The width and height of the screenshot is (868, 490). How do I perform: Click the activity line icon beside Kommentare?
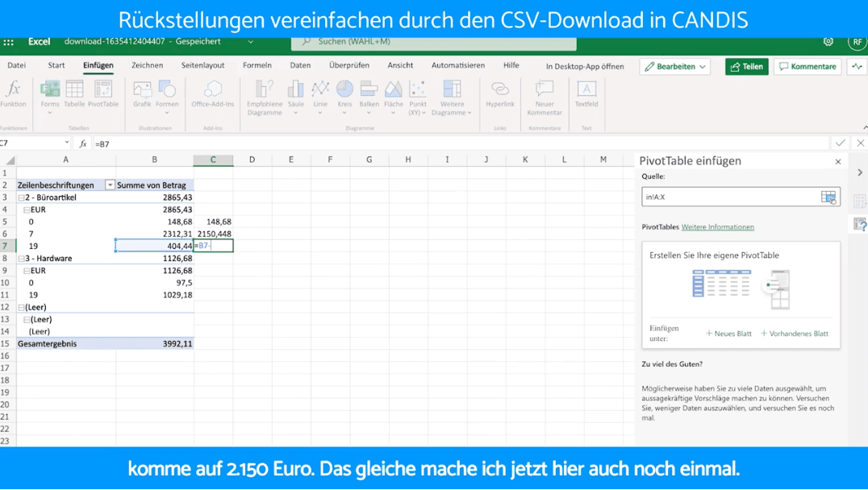click(857, 66)
